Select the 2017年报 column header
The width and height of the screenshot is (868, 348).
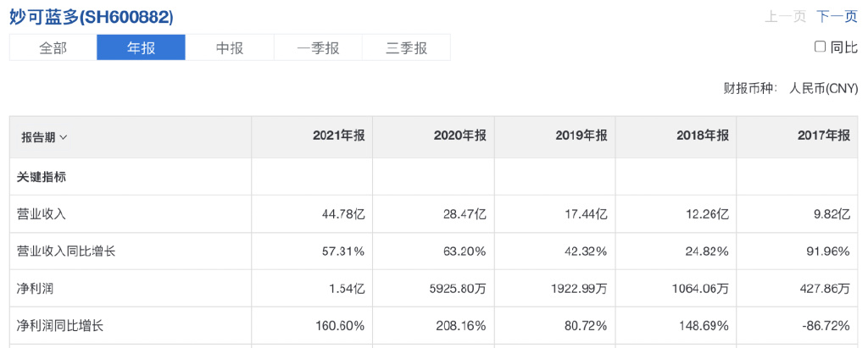[824, 136]
